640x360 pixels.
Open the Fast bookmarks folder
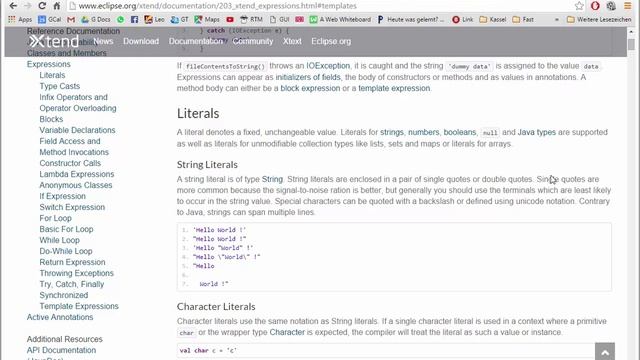tap(523, 19)
